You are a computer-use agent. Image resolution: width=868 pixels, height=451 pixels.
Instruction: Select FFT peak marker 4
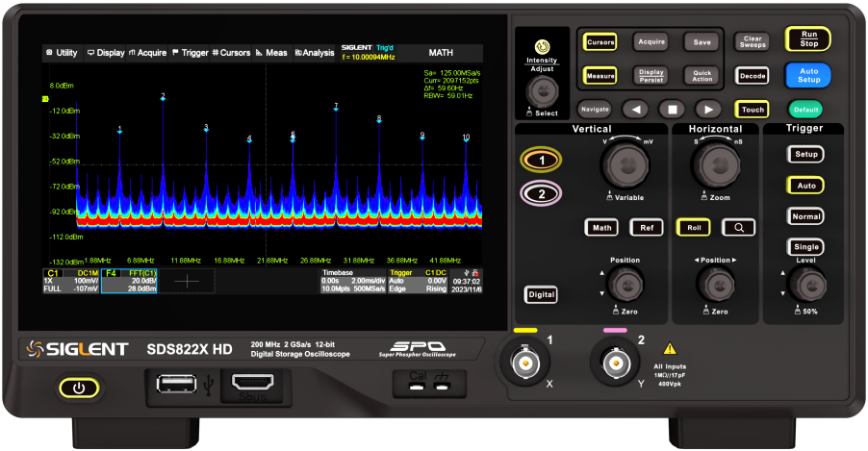tap(249, 138)
